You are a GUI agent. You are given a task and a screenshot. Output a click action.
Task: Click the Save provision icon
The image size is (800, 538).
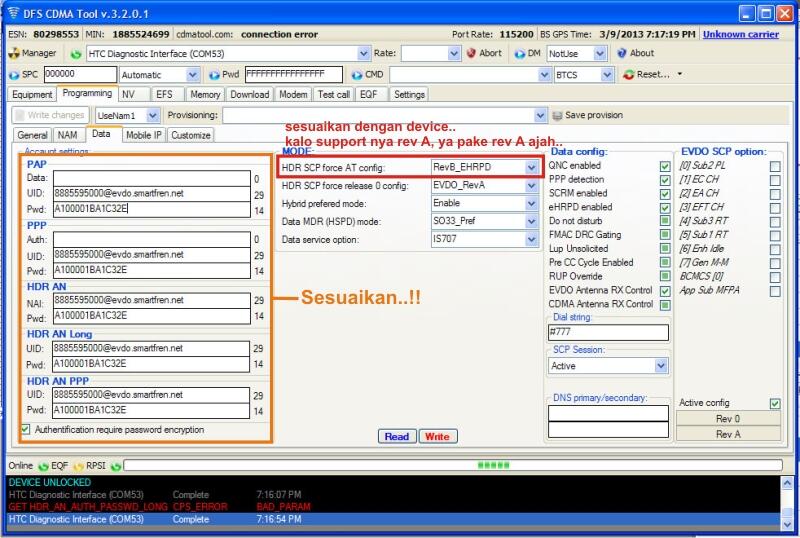[557, 115]
